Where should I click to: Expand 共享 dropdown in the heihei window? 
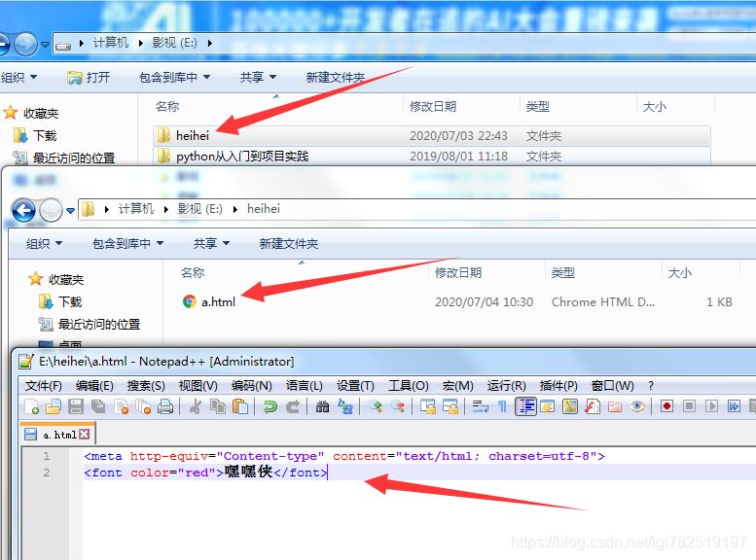(211, 243)
